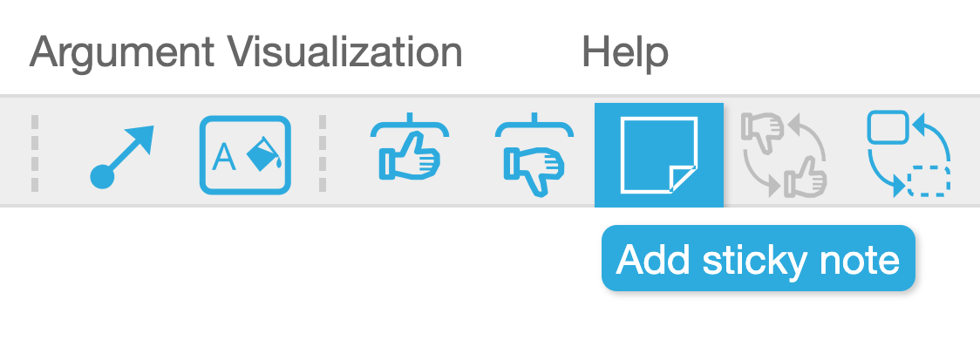980x361 pixels.
Task: Grab the dashed grip beside the thumbs-up icon
Action: [323, 153]
